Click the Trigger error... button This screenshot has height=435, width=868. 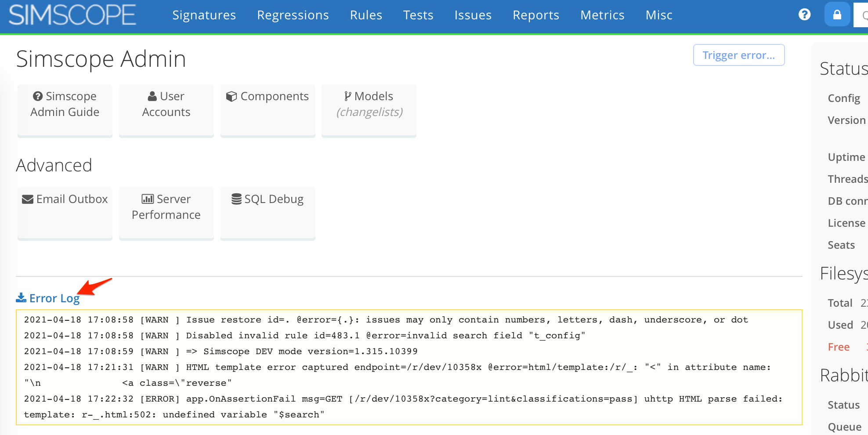coord(739,55)
